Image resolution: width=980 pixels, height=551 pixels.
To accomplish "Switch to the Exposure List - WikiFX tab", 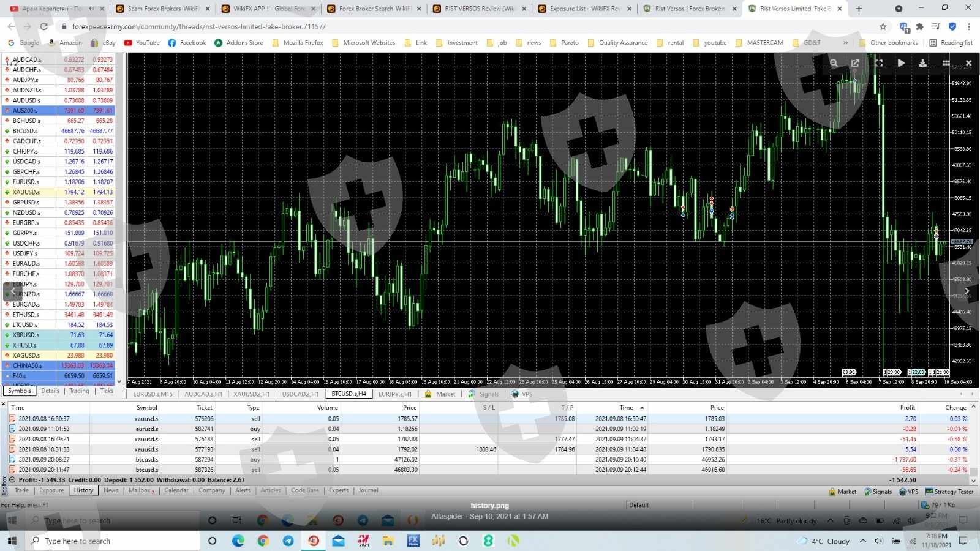I will pos(585,9).
